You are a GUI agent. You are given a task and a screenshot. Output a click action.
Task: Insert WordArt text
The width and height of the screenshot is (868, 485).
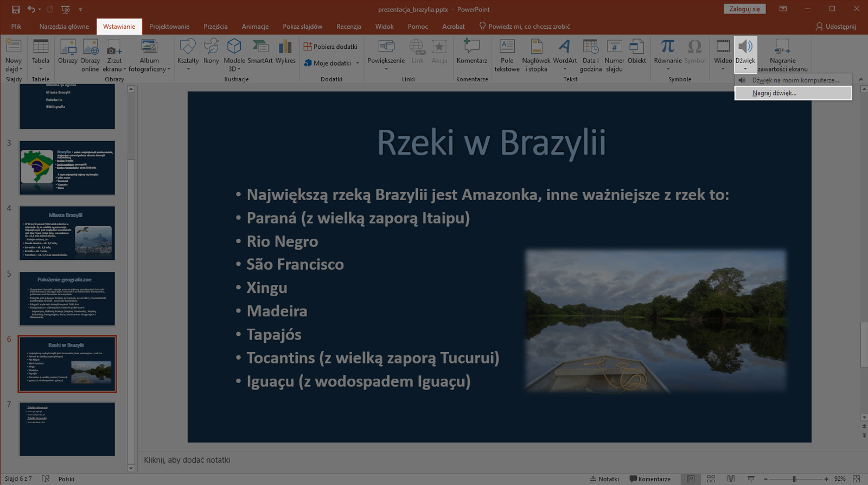coord(565,56)
